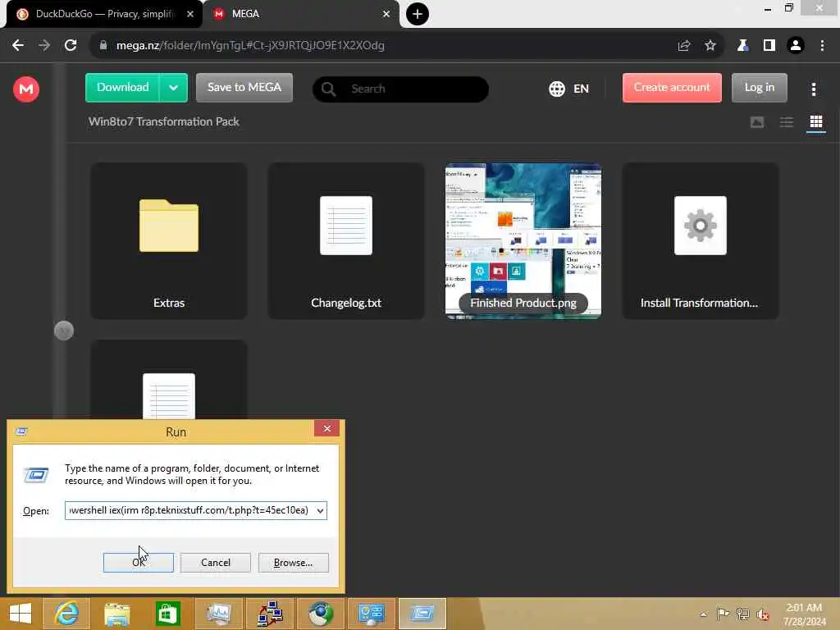Click the Save to MEGA button
Screen dimensions: 840x630
click(x=244, y=88)
